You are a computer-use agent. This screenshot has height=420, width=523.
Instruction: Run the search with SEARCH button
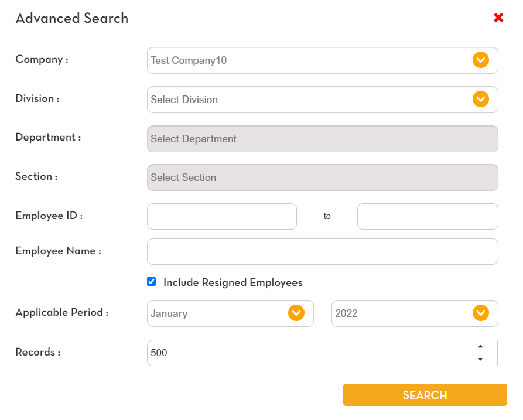point(425,395)
